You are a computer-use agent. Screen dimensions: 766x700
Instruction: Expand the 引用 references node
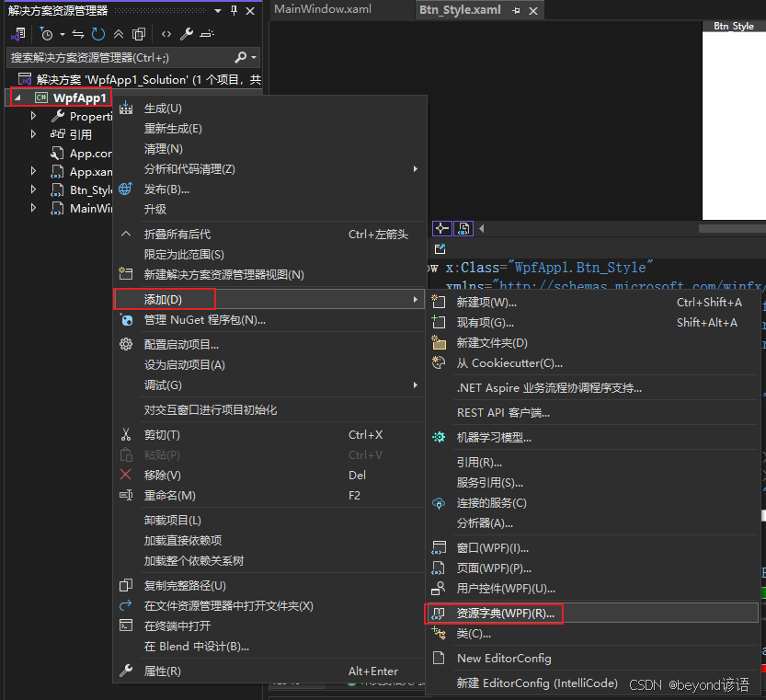coord(33,134)
